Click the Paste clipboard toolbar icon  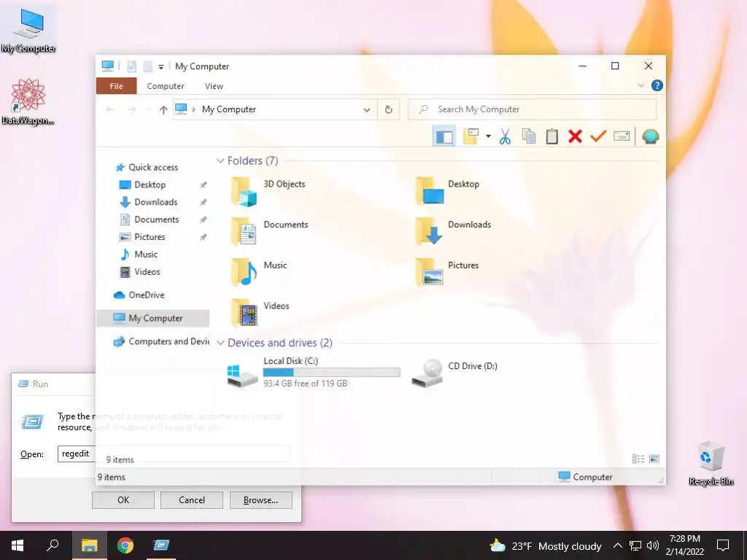pyautogui.click(x=552, y=136)
